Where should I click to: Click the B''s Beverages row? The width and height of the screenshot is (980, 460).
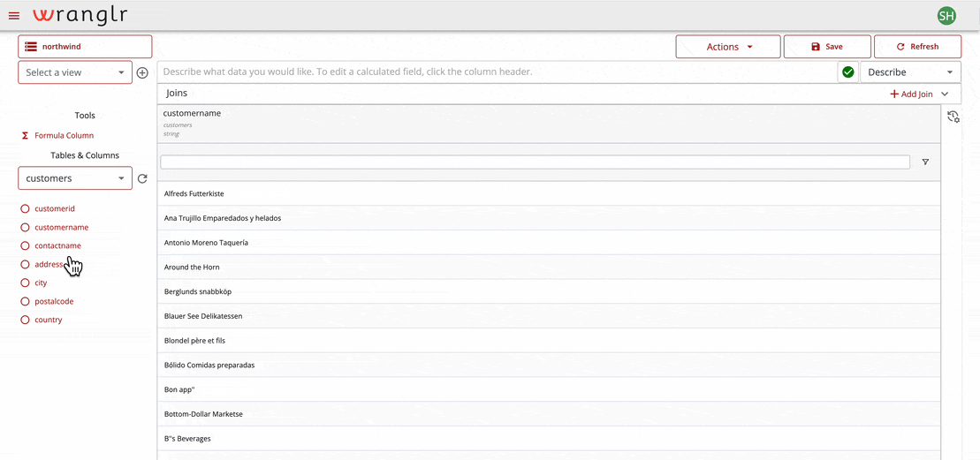coord(549,438)
